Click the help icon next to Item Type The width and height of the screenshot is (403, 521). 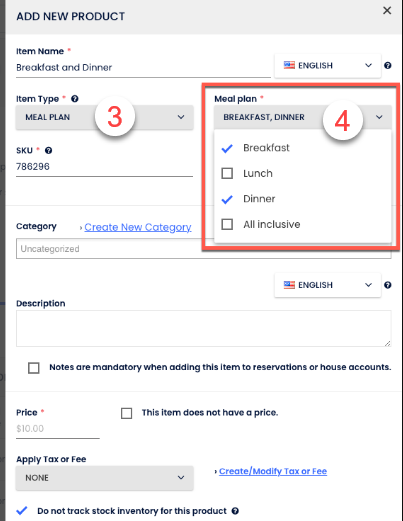(75, 99)
